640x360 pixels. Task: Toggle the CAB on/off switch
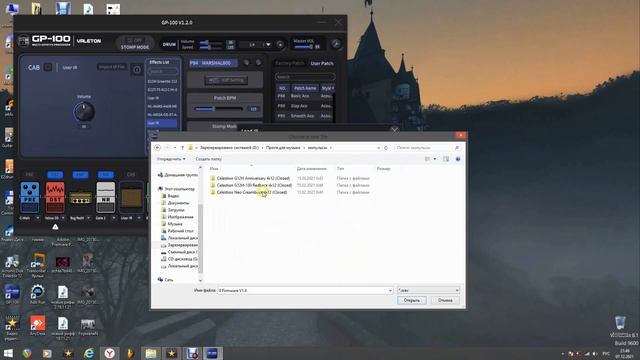(x=48, y=67)
